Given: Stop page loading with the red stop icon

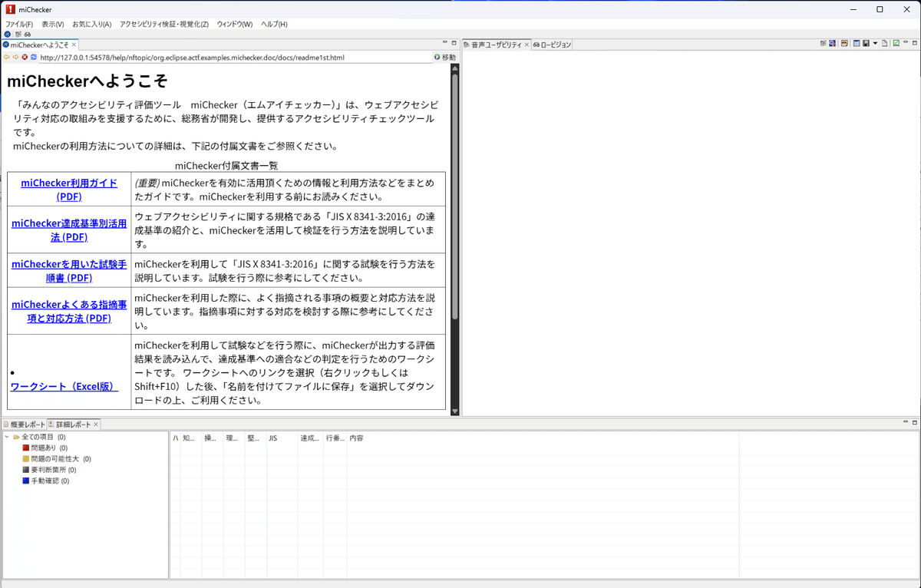Looking at the screenshot, I should tap(25, 55).
